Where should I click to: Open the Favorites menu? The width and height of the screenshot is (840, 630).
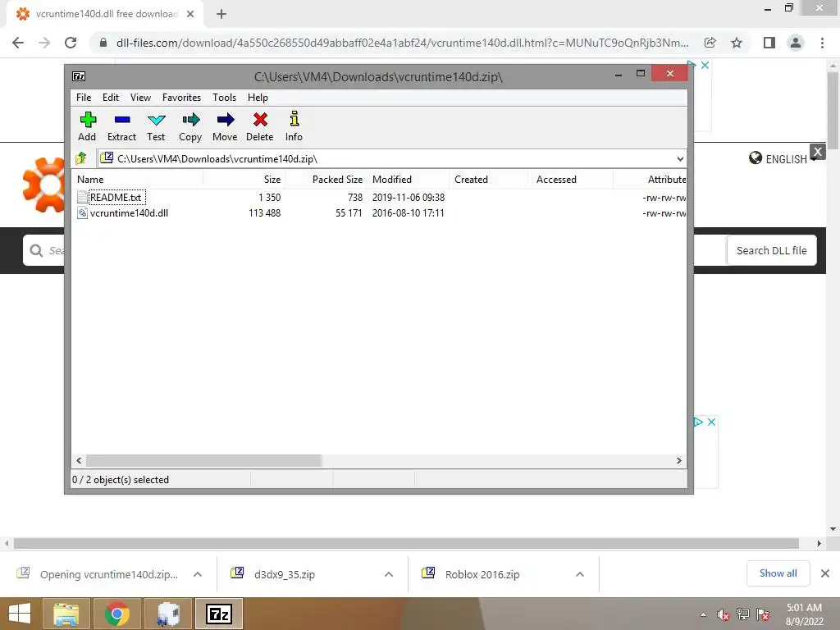pyautogui.click(x=181, y=98)
